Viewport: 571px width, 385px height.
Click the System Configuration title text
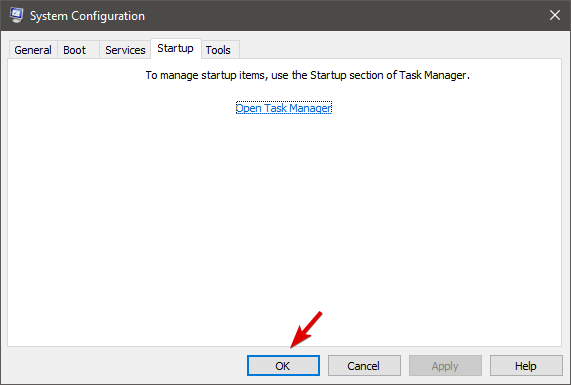tap(87, 16)
